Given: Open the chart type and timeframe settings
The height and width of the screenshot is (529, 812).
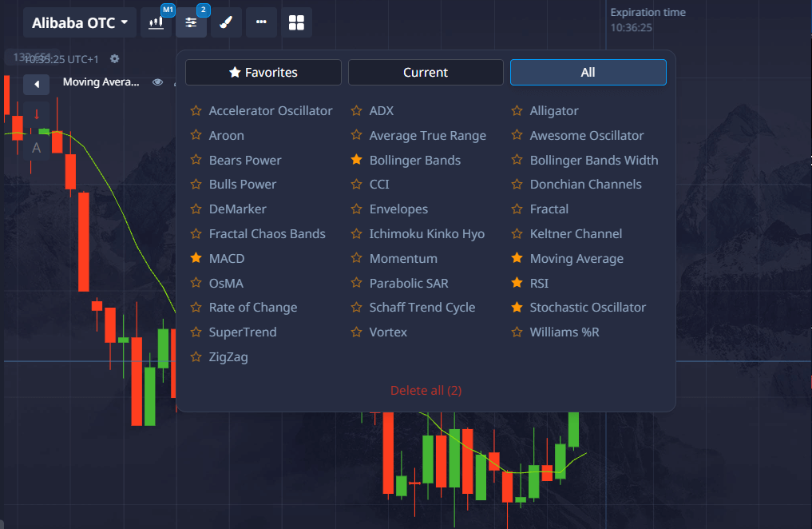Looking at the screenshot, I should click(156, 22).
